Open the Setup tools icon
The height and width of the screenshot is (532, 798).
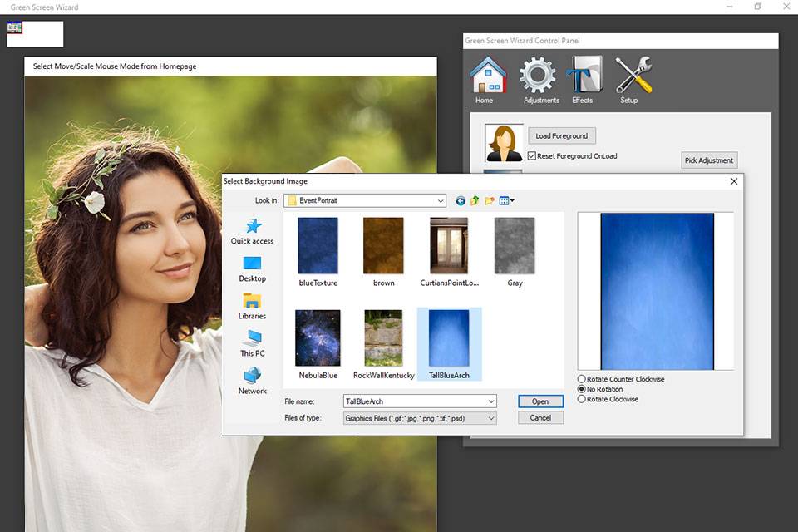coord(633,76)
